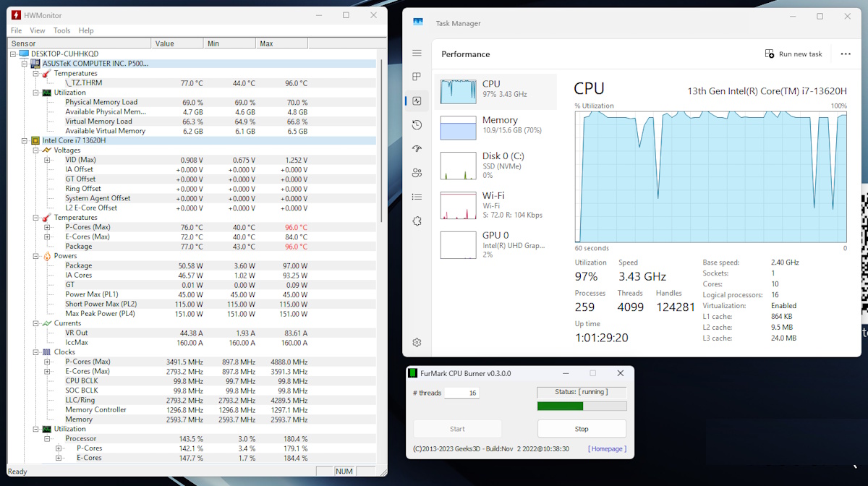Collapse the Clocks section in HWMonitor
Viewport: 868px width, 486px height.
(34, 351)
